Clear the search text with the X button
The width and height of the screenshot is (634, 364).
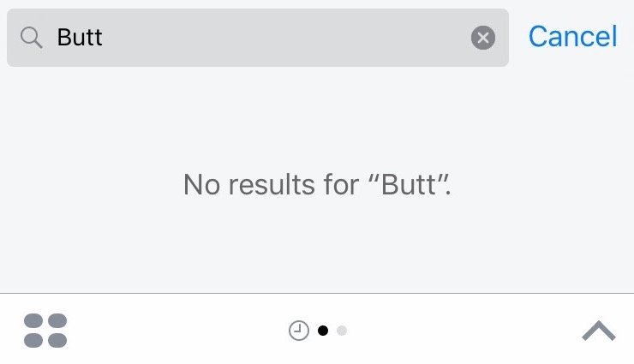(x=483, y=38)
